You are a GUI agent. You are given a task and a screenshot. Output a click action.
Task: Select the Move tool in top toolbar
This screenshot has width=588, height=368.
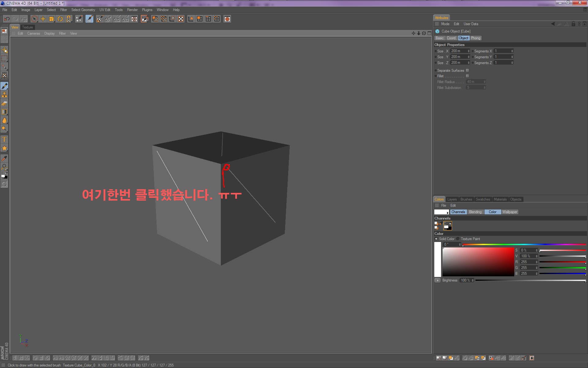tap(43, 19)
